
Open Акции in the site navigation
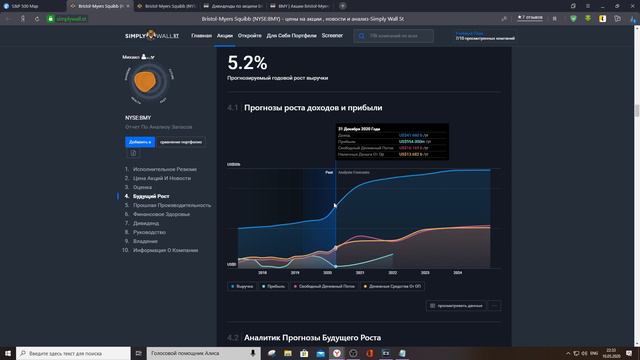(224, 36)
